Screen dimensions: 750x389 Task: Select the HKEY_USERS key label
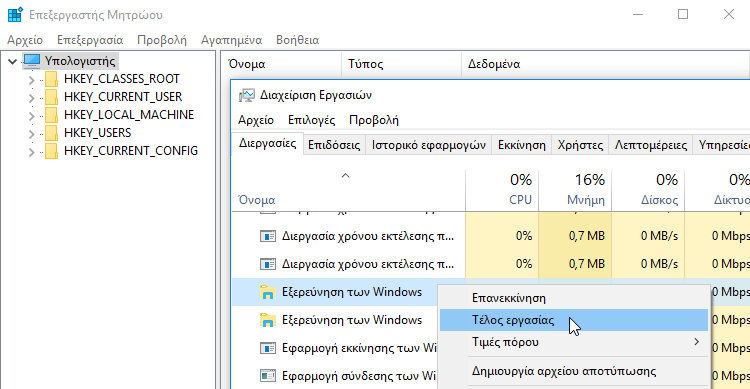98,133
